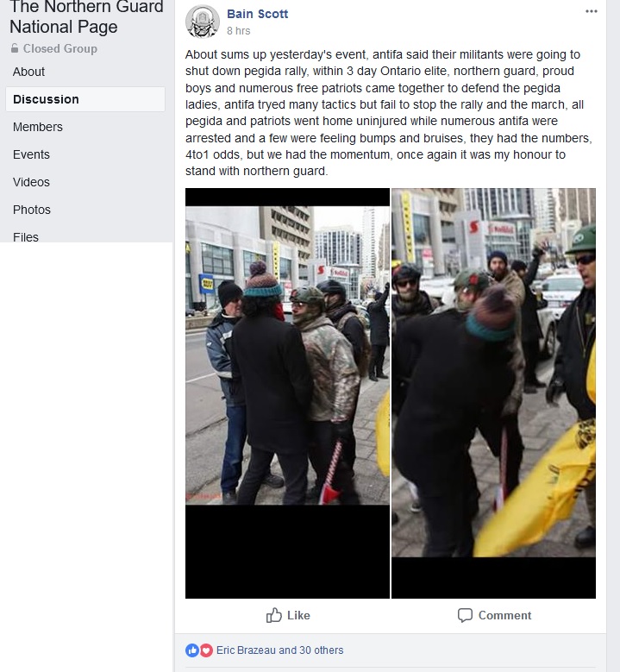Open the Files section
The image size is (620, 672).
point(26,237)
